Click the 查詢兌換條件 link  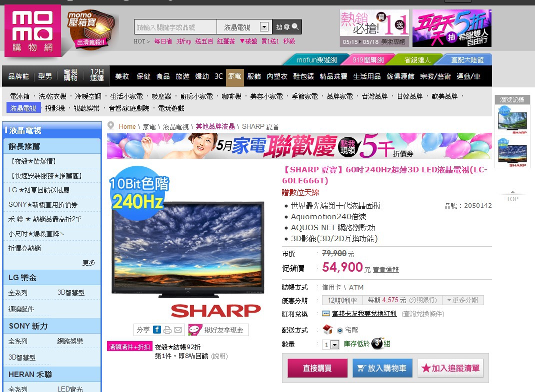(x=422, y=314)
